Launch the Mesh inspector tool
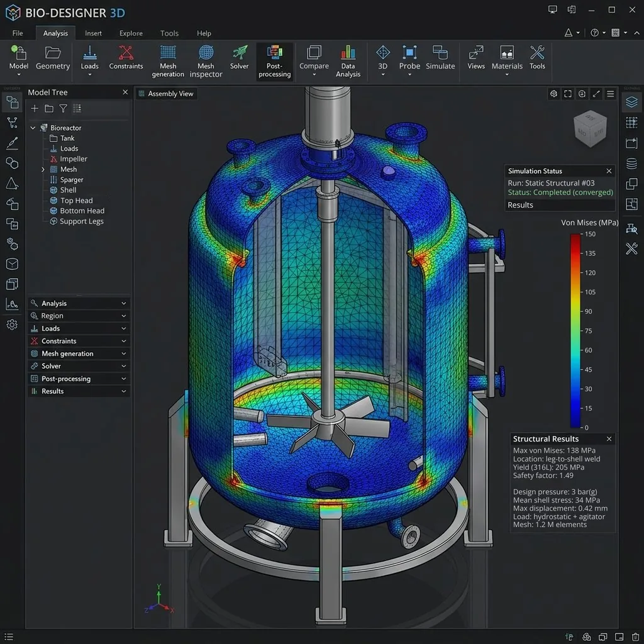 point(206,61)
